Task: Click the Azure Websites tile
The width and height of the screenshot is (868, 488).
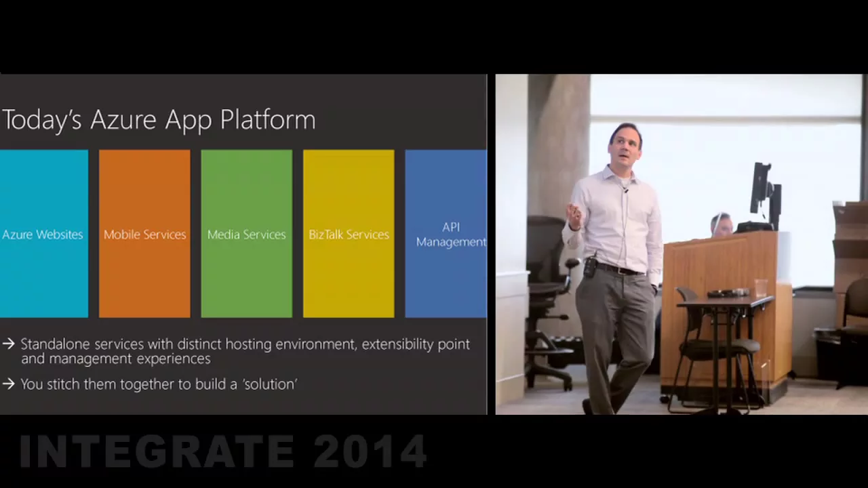Action: (x=44, y=234)
